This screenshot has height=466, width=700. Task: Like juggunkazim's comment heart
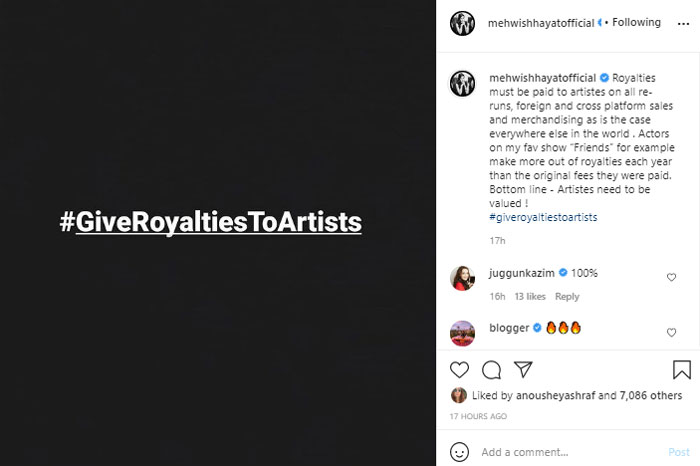point(671,277)
